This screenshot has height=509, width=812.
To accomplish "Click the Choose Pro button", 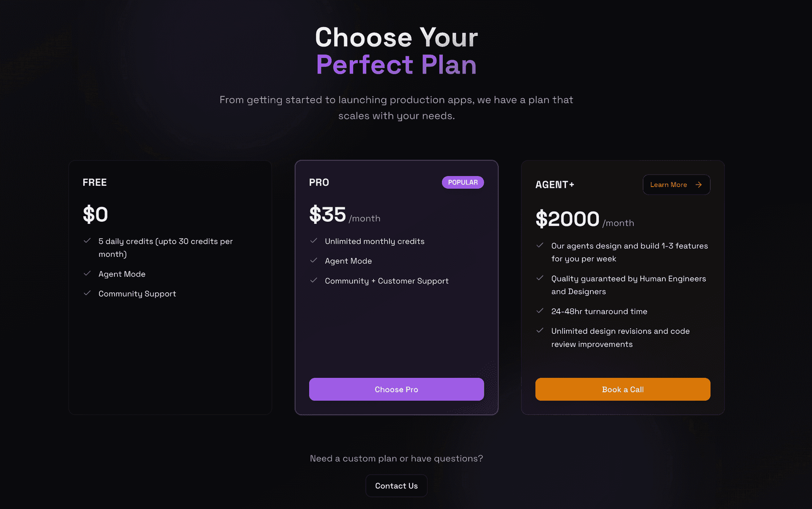I will pyautogui.click(x=396, y=389).
